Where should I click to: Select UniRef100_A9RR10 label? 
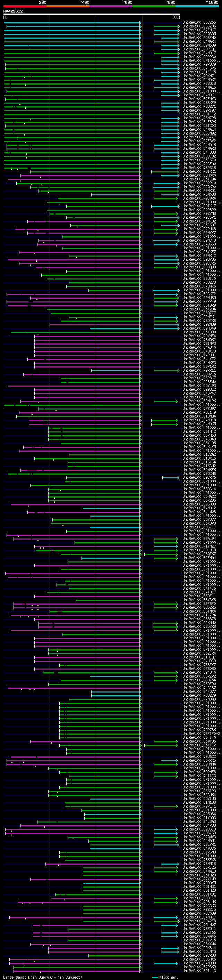point(199,183)
